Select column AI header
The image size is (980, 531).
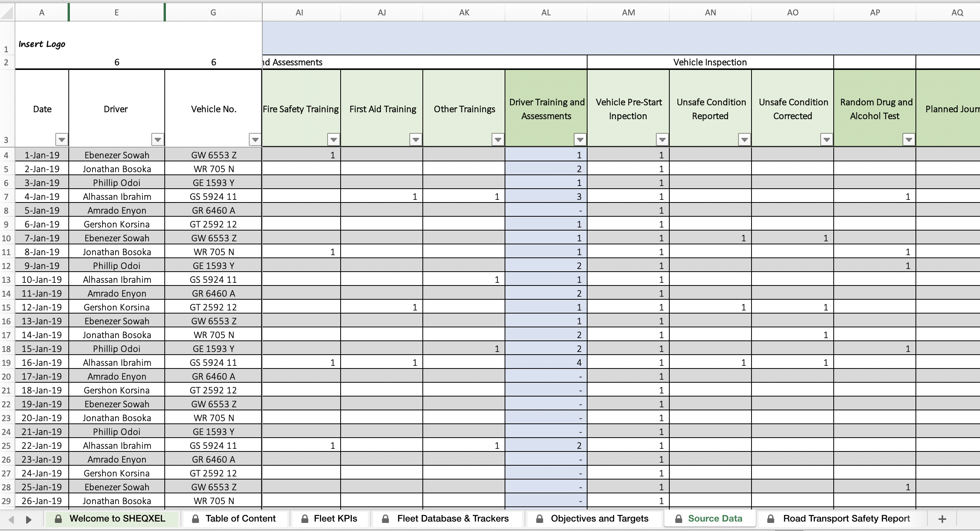[x=300, y=12]
